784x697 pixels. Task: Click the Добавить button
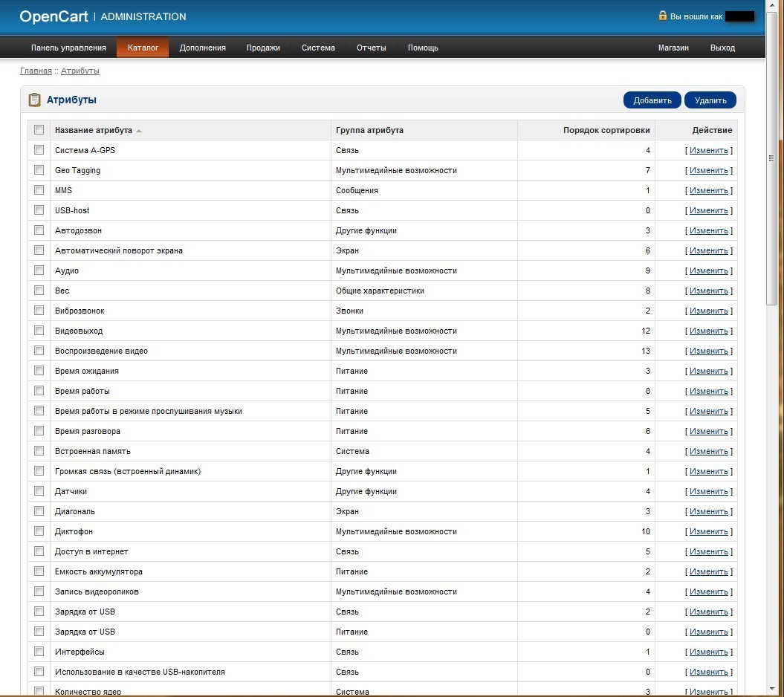click(x=652, y=100)
